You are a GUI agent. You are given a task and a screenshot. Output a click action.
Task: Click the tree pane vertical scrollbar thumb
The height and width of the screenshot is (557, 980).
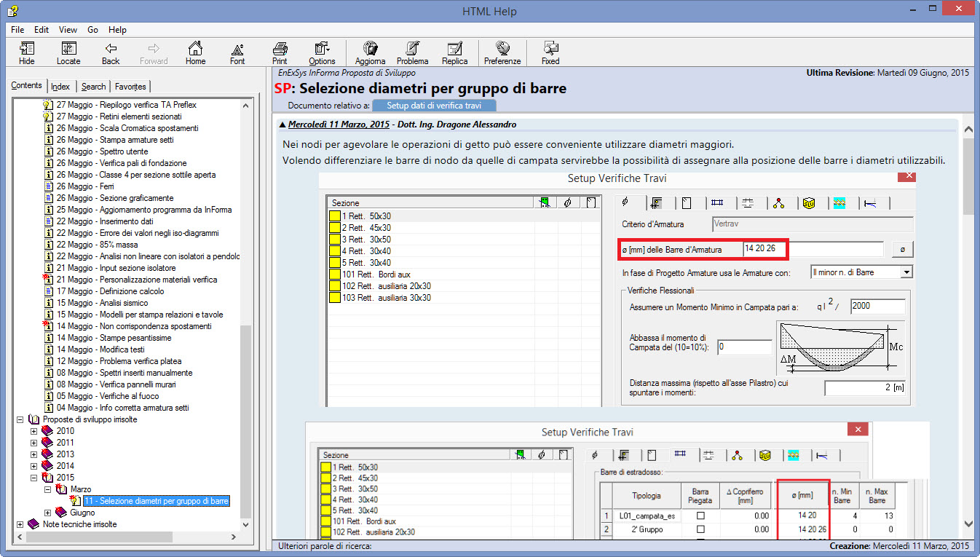245,421
